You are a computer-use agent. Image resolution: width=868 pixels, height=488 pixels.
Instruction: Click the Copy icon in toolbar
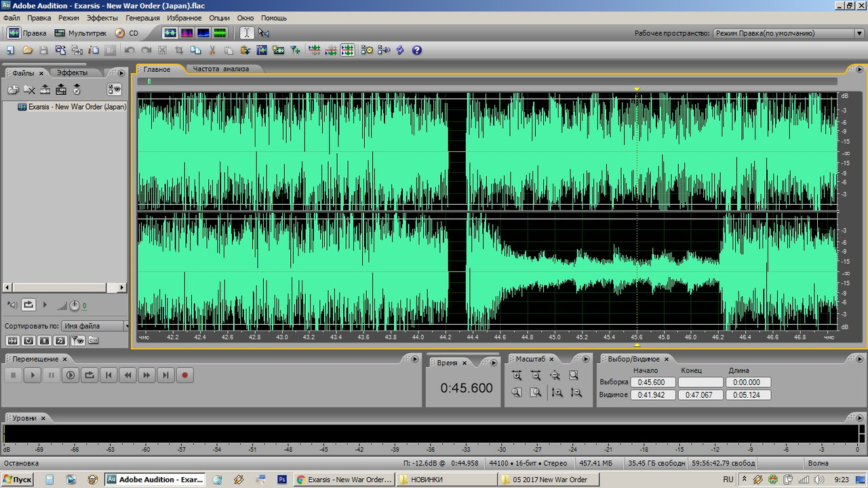[196, 50]
